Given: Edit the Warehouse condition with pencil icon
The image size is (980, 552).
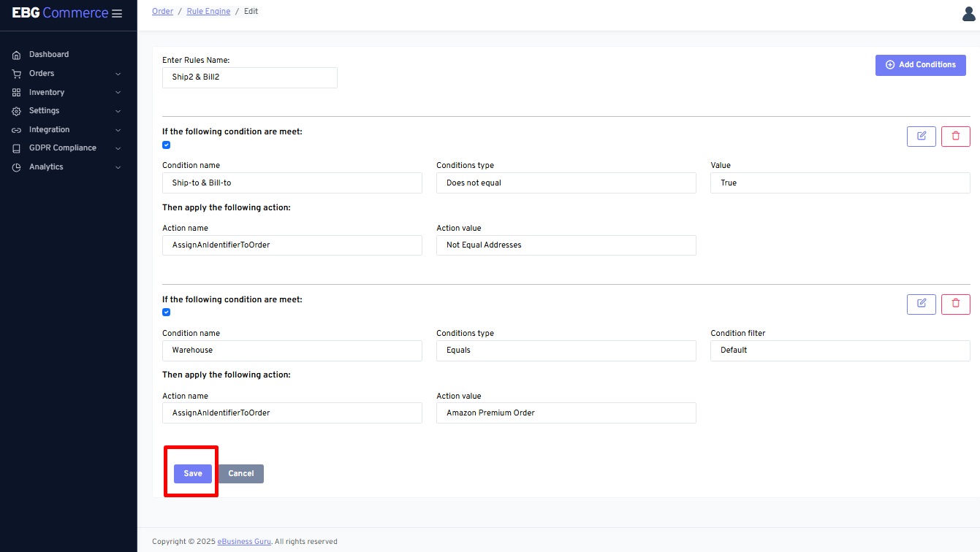Looking at the screenshot, I should point(921,304).
